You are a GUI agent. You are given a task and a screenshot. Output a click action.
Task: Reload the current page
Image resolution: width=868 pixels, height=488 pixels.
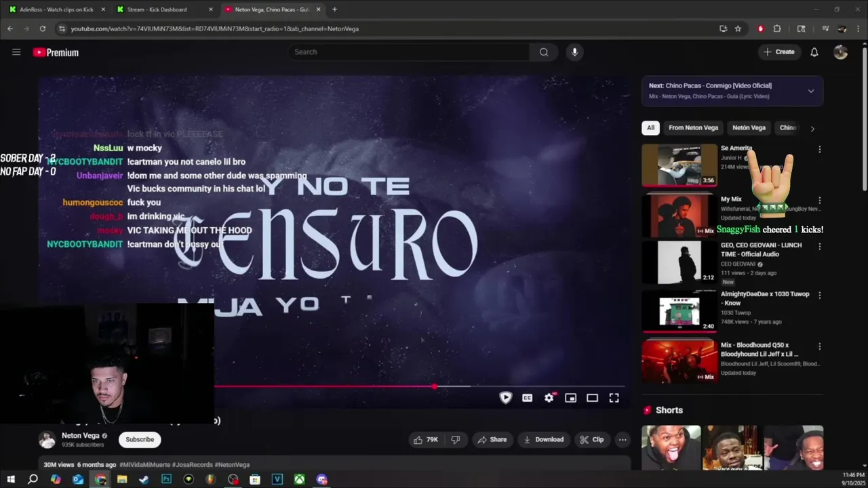pos(42,28)
